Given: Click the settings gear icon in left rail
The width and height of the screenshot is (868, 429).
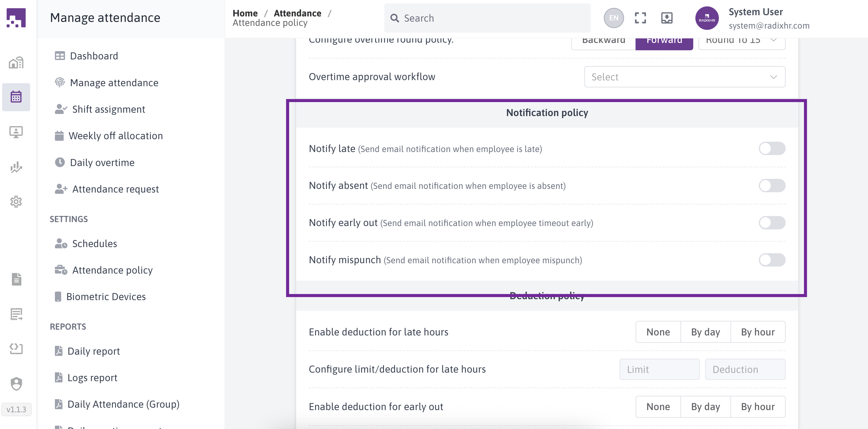Looking at the screenshot, I should point(16,202).
